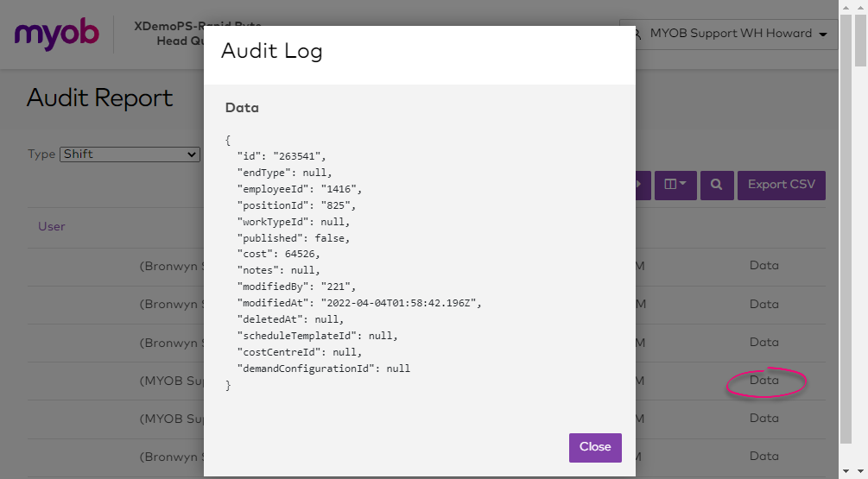
Task: Click the magnifier search icon button
Action: [x=717, y=185]
